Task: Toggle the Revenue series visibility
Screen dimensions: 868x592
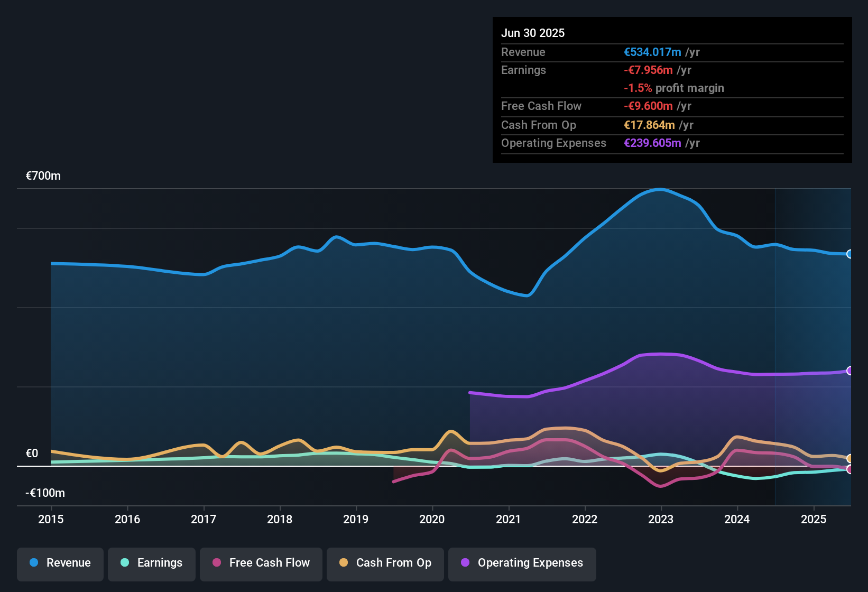Action: click(60, 563)
